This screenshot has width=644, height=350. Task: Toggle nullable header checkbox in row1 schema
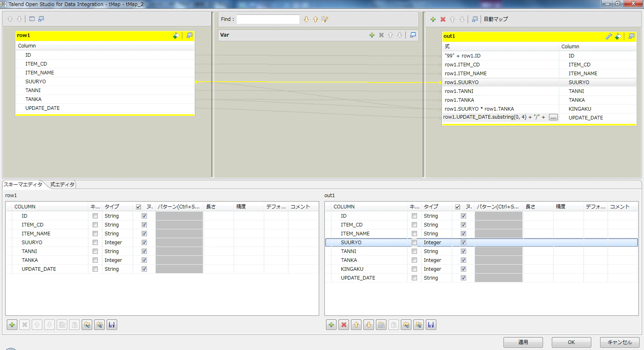[x=138, y=207]
